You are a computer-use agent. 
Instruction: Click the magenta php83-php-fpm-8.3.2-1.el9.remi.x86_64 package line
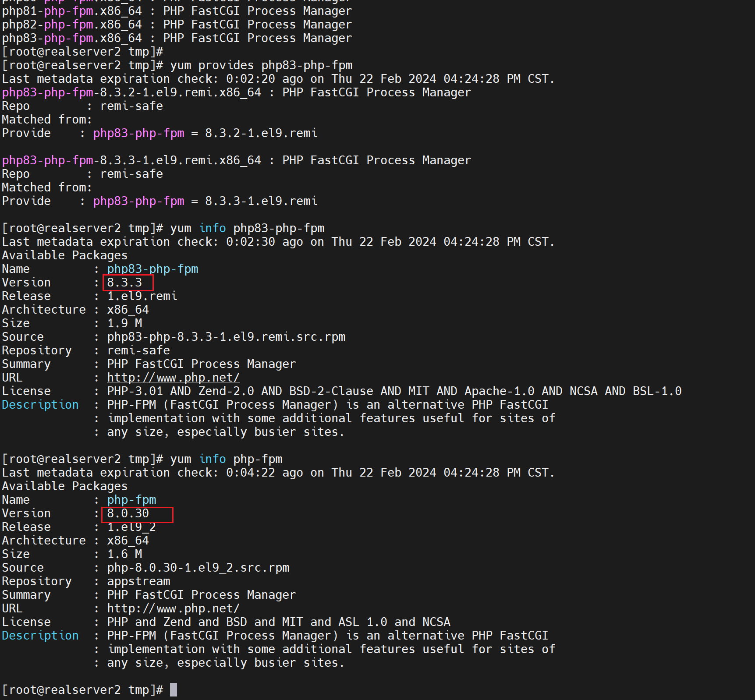point(131,92)
